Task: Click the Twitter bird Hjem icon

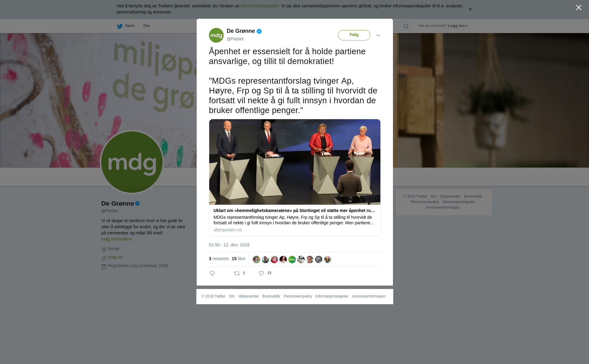Action: (x=120, y=26)
